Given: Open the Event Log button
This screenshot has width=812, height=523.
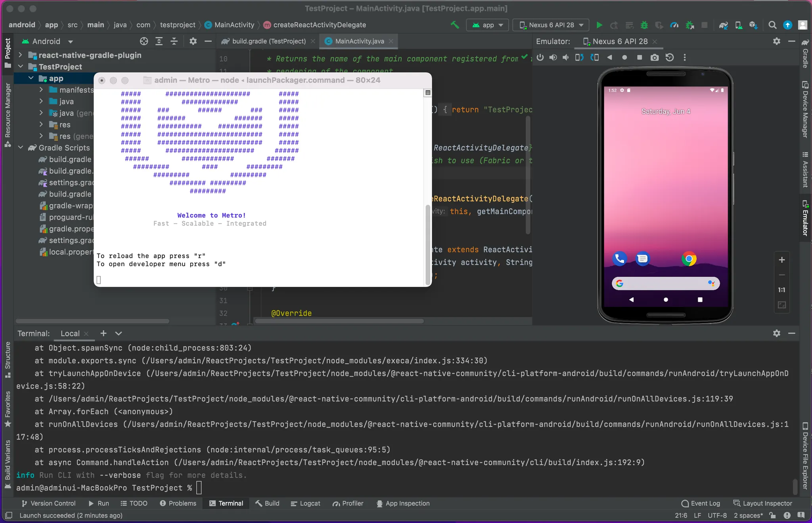Looking at the screenshot, I should point(701,503).
